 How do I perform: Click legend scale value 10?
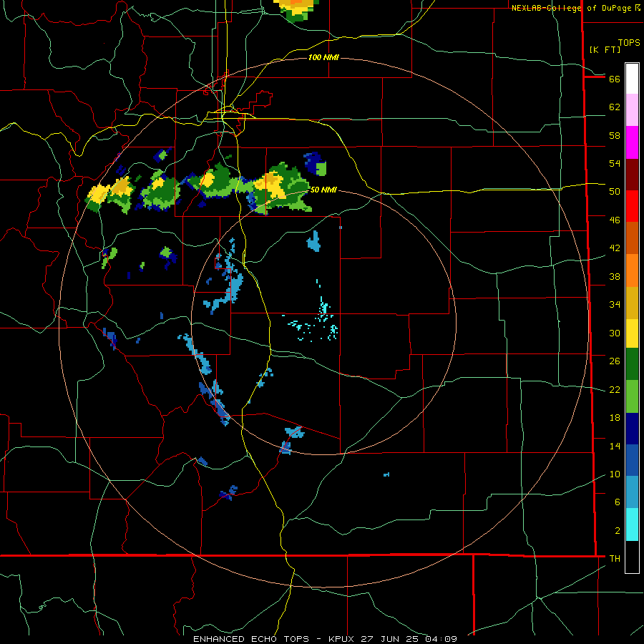(615, 474)
